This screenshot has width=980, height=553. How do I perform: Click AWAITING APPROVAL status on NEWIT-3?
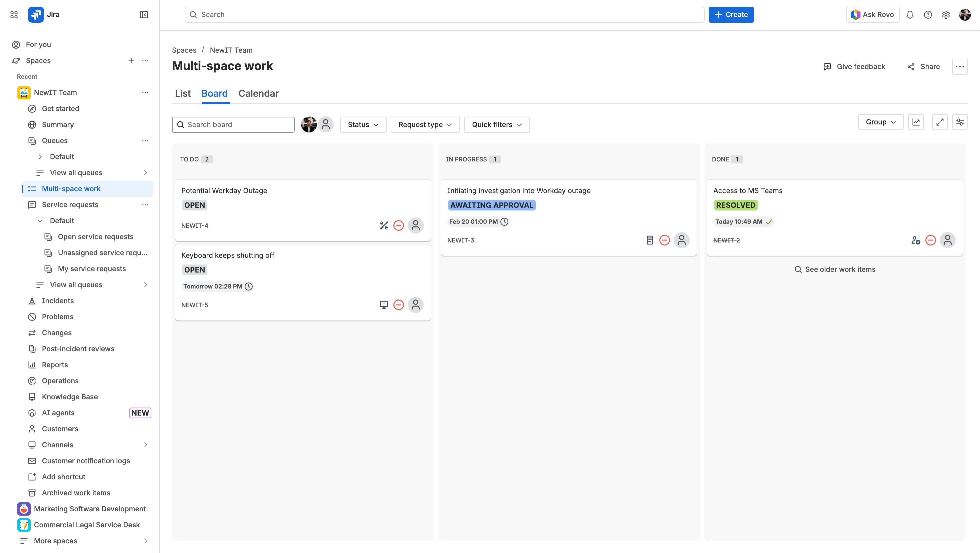pyautogui.click(x=492, y=205)
